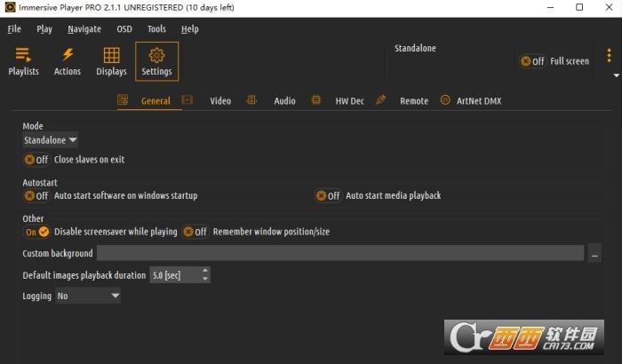622x364 pixels.
Task: Click the Immersive Player app logo
Action: 10,7
